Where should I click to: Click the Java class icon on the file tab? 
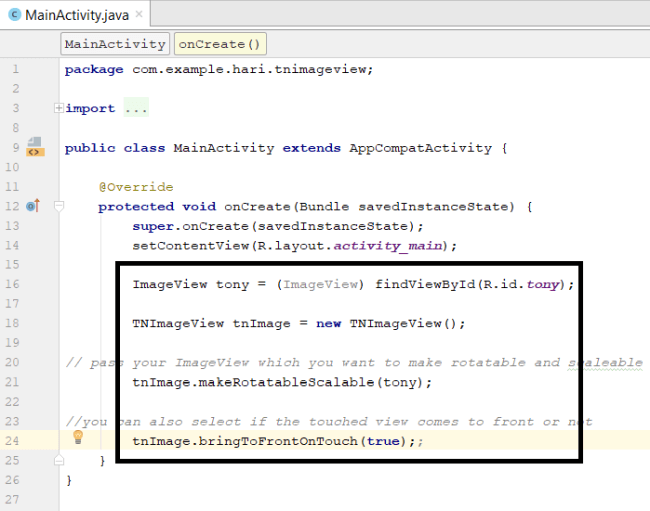(x=15, y=15)
